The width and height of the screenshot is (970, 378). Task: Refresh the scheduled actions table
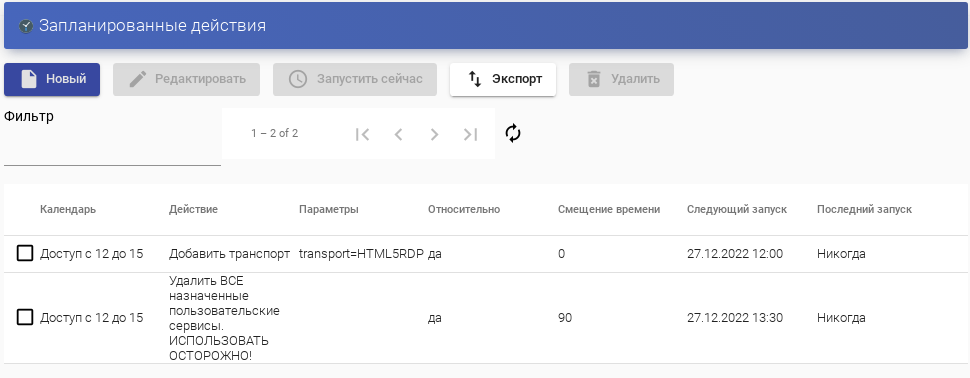click(x=513, y=133)
